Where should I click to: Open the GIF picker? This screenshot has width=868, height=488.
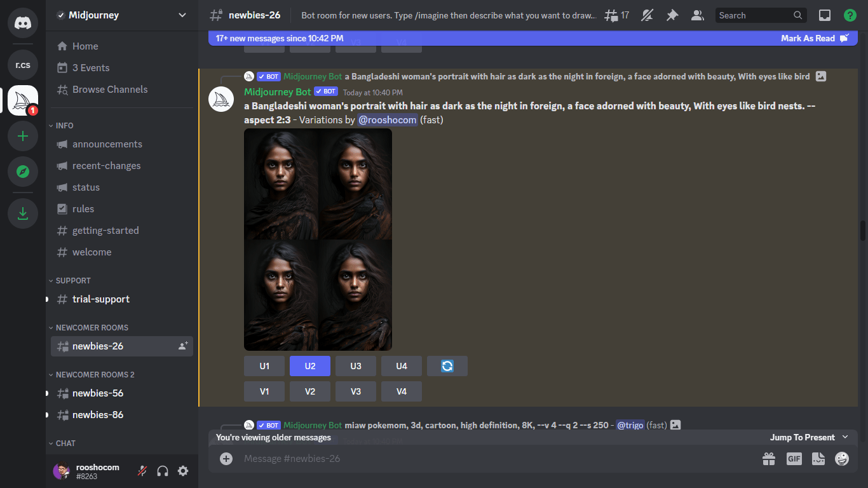click(794, 458)
